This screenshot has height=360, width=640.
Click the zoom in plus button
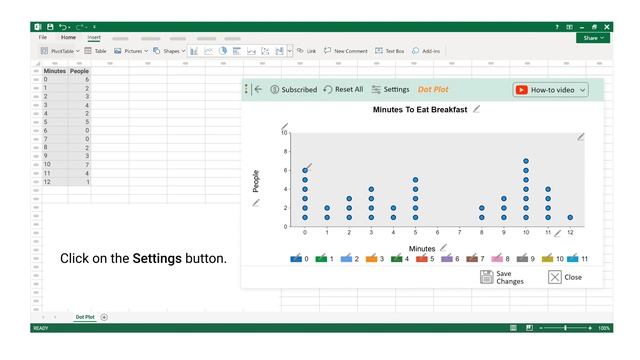coord(590,328)
